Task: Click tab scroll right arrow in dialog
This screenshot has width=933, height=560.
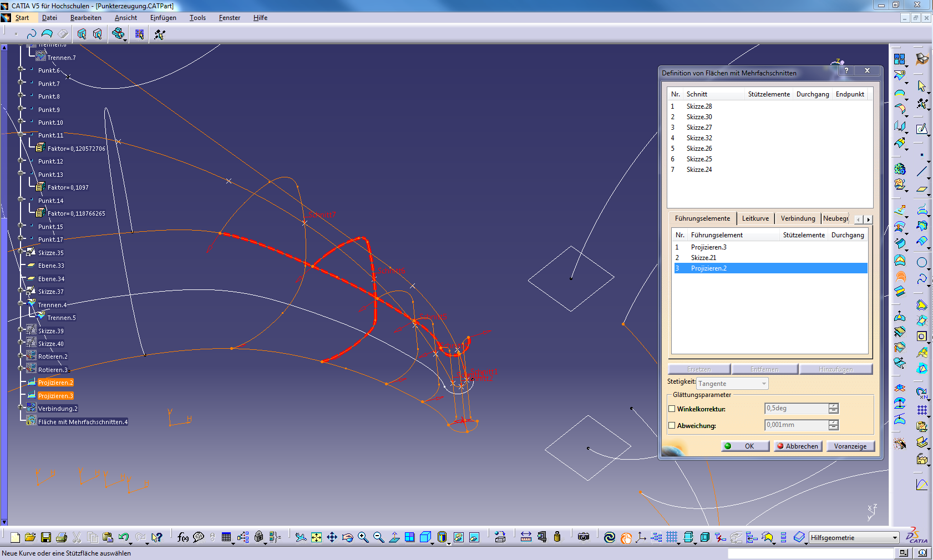Action: tap(868, 220)
